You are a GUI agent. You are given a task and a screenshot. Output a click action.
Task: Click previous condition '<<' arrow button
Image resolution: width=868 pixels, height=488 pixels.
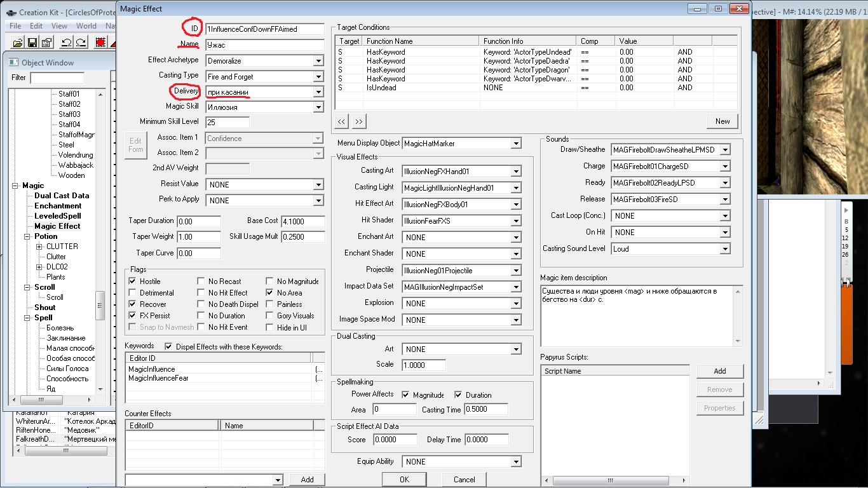tap(342, 121)
